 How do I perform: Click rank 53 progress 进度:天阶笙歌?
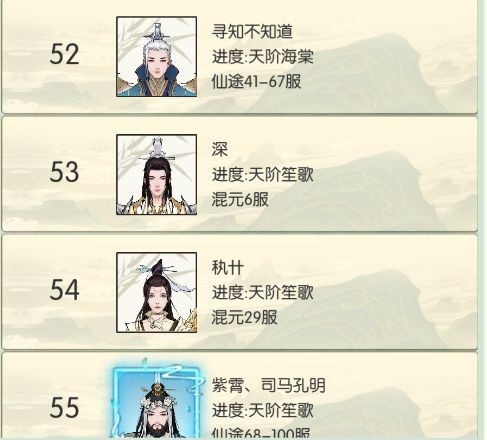(263, 174)
